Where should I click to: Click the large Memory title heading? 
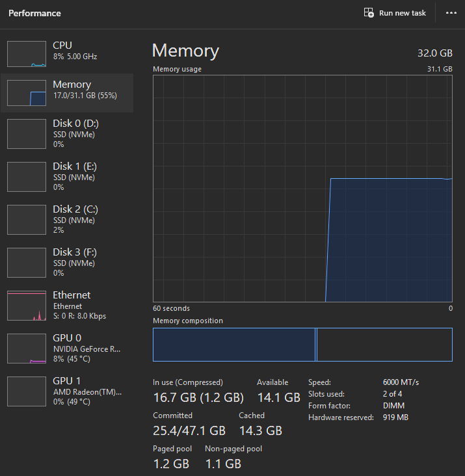(x=185, y=51)
